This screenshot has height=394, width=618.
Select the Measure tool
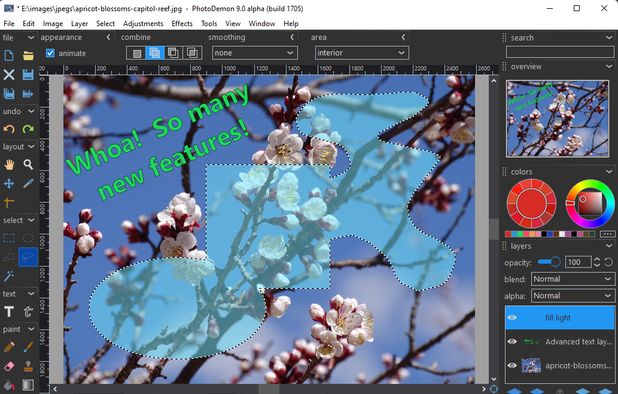coord(9,202)
